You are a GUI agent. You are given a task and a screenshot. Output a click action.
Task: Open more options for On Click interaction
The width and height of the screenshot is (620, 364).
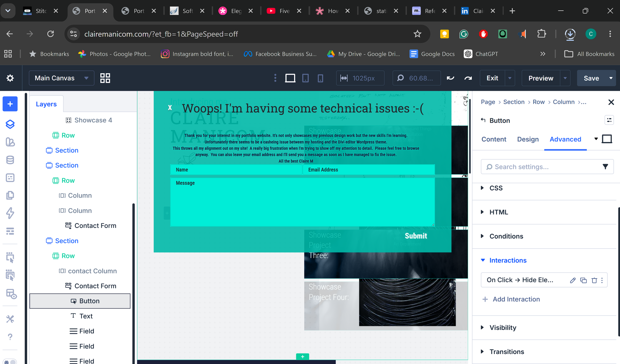point(602,280)
